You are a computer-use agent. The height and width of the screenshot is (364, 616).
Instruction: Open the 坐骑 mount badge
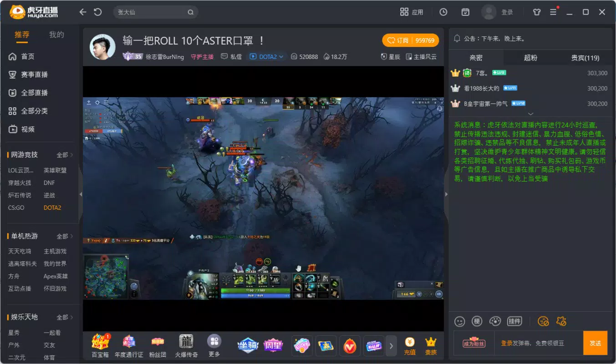248,345
